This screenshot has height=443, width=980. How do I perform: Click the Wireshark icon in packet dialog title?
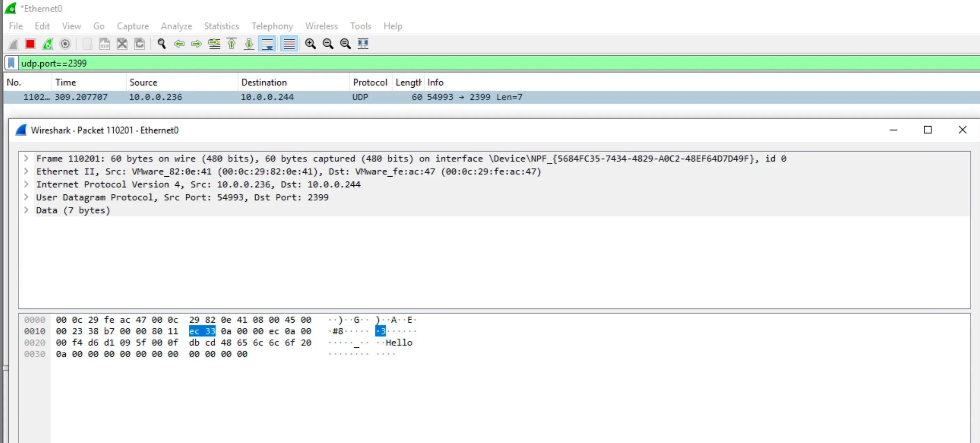tap(21, 130)
